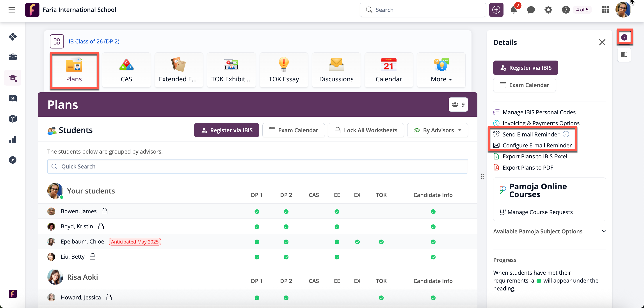Click the bar chart sidebar icon
The height and width of the screenshot is (308, 644).
[x=13, y=139]
